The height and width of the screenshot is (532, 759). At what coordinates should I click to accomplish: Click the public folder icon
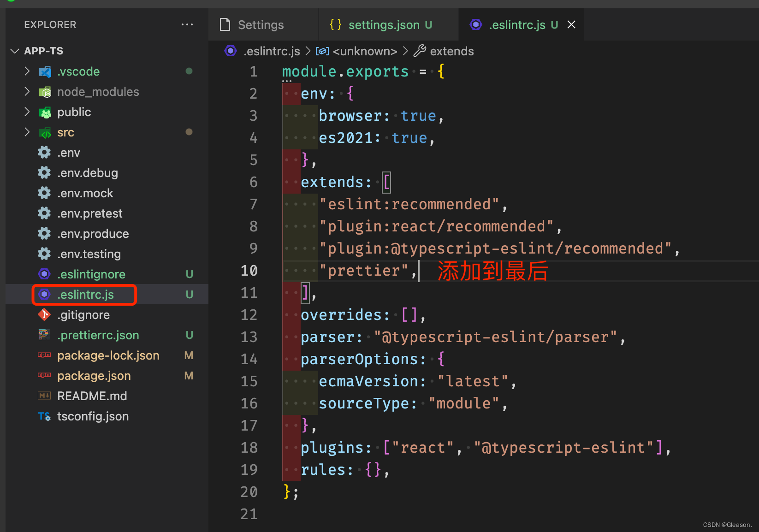(x=45, y=112)
